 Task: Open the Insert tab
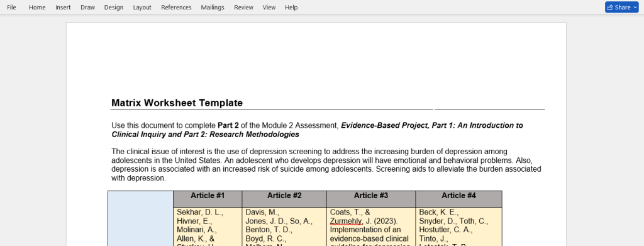coord(63,8)
